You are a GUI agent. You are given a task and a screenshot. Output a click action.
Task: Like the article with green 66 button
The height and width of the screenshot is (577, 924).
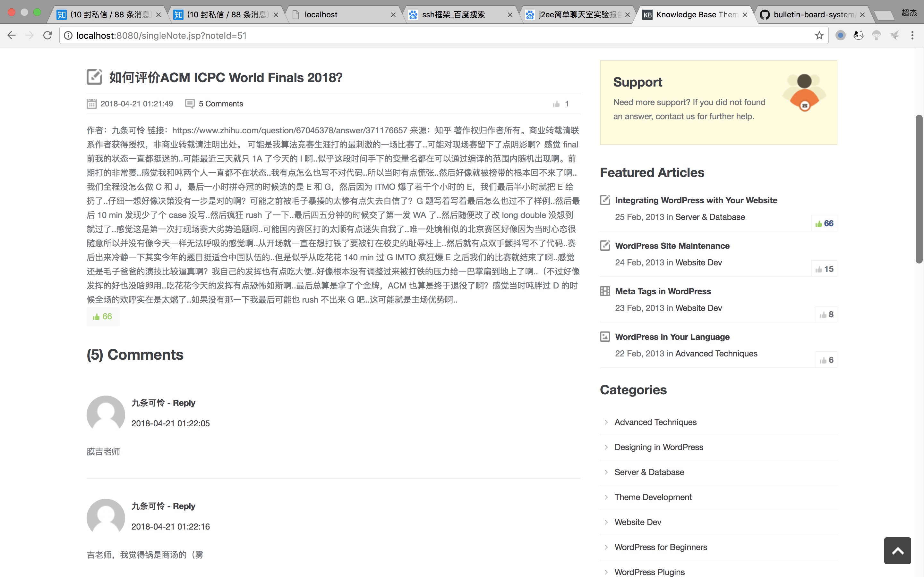click(102, 316)
